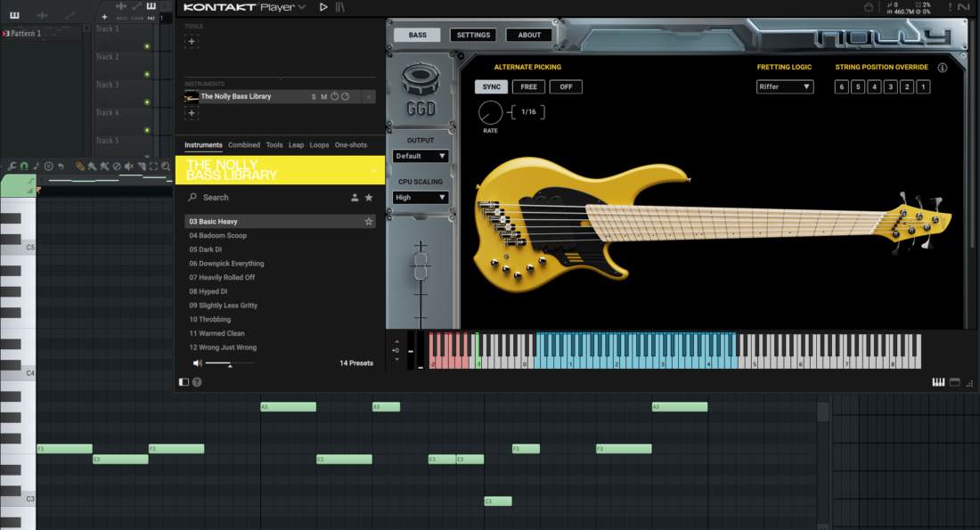
Task: Open the Output Default dropdown
Action: tap(420, 156)
